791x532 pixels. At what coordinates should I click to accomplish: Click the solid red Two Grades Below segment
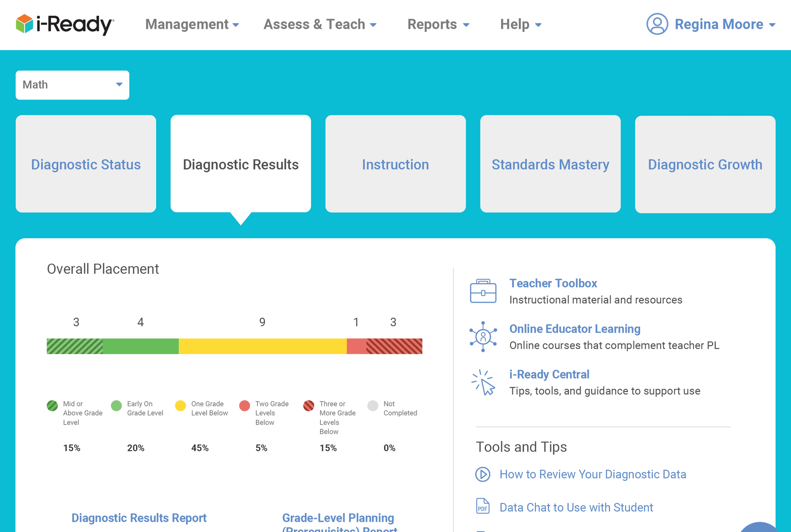point(356,346)
